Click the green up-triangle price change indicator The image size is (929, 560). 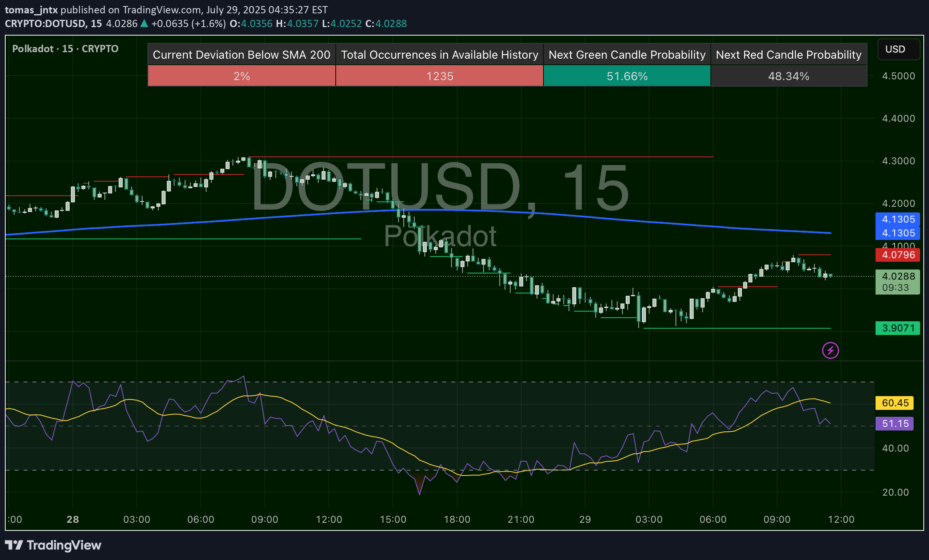[144, 23]
